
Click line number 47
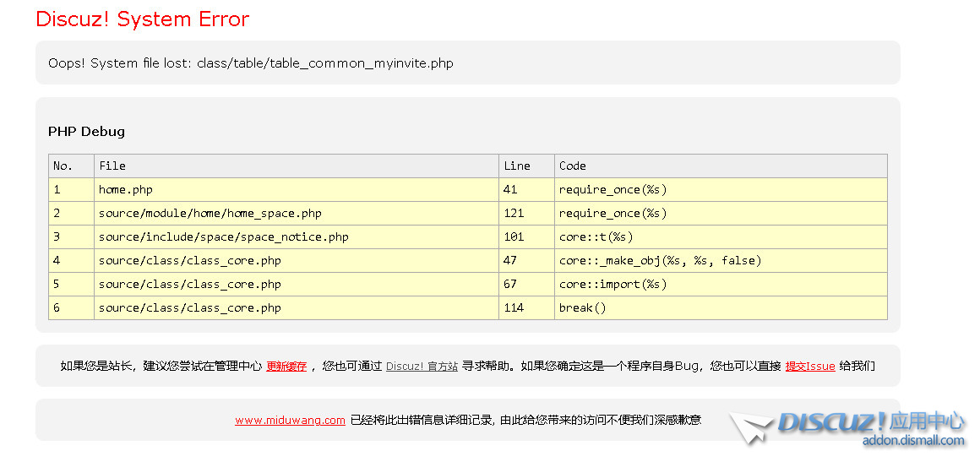tap(526, 261)
